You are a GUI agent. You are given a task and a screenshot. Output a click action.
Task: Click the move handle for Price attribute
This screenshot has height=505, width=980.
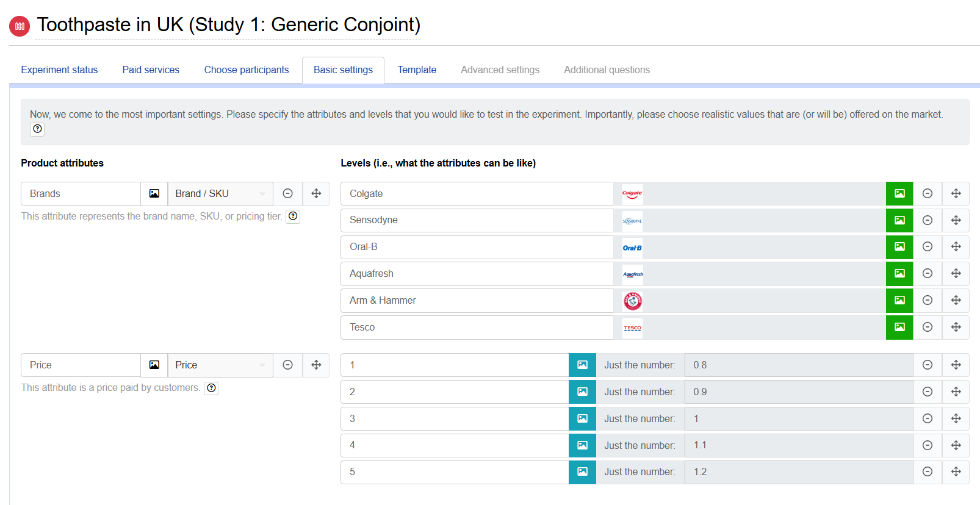316,365
